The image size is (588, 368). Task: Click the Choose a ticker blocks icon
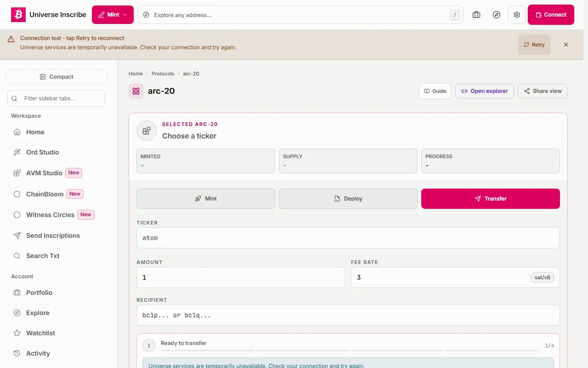[x=147, y=131]
